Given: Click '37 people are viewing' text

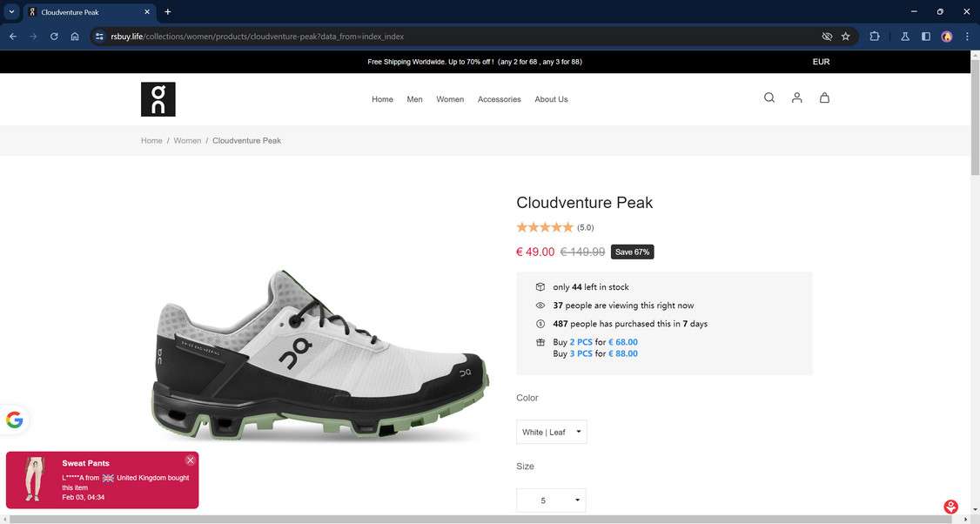Looking at the screenshot, I should 623,306.
